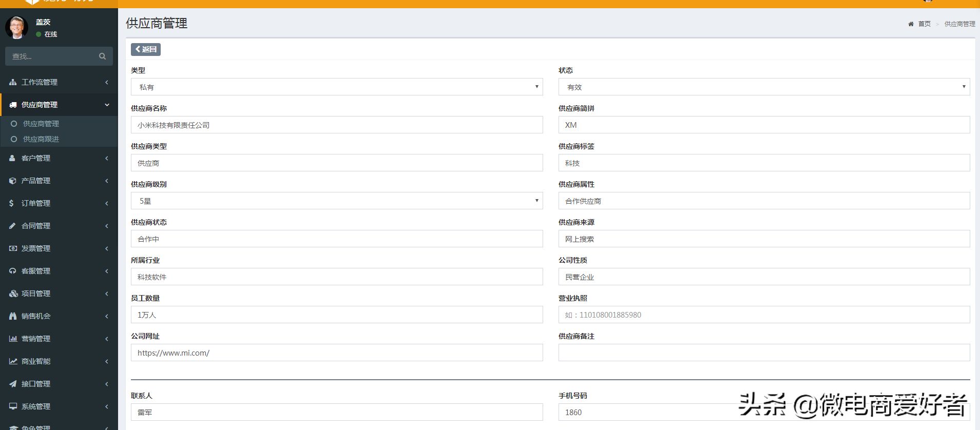Click the sales opportunity binoculars icon
The image size is (980, 430).
13,316
